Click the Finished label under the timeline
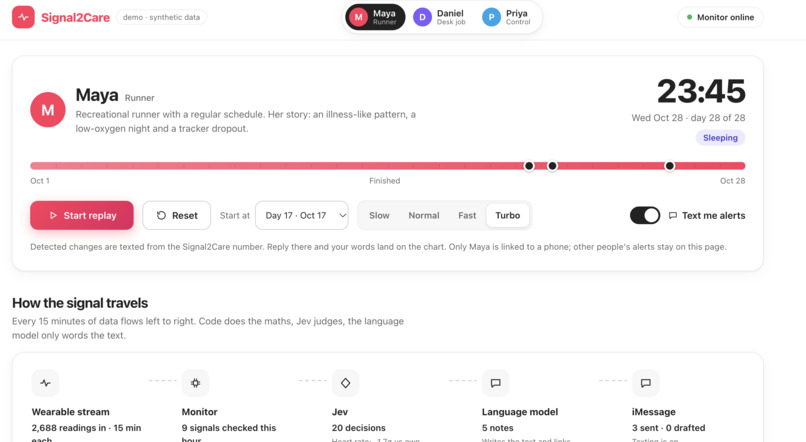The image size is (806, 442). point(384,181)
